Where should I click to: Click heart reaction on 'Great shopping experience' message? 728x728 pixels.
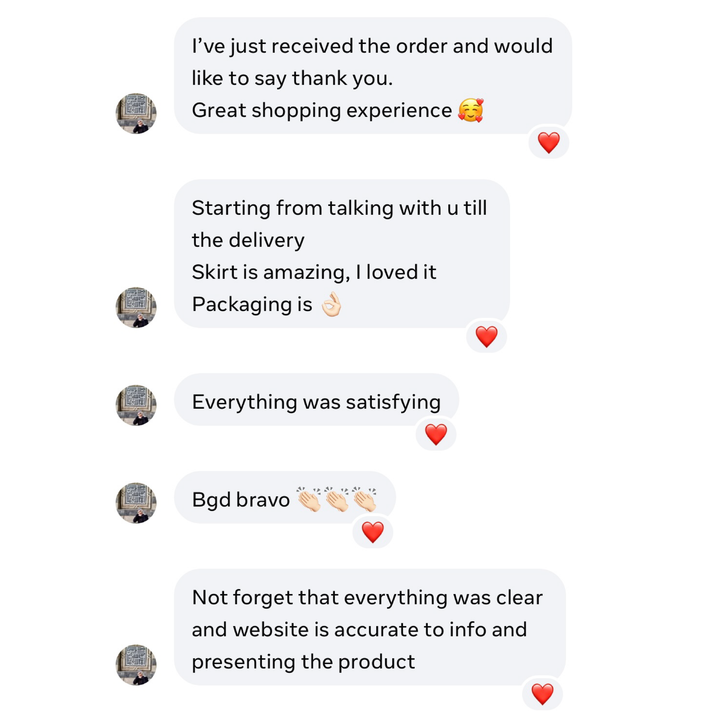pos(548,143)
